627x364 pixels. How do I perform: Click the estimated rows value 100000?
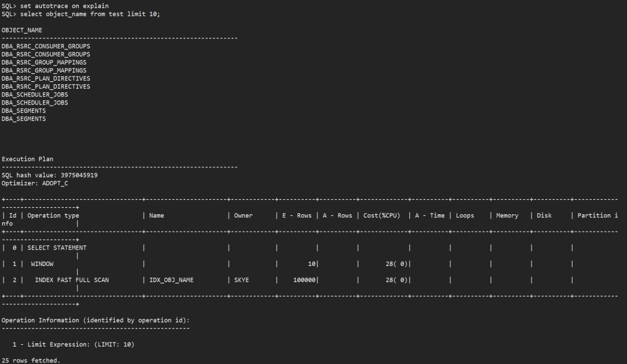click(x=304, y=280)
